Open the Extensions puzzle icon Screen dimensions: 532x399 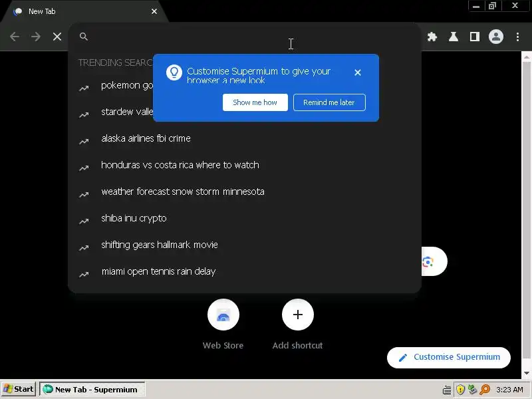click(432, 37)
